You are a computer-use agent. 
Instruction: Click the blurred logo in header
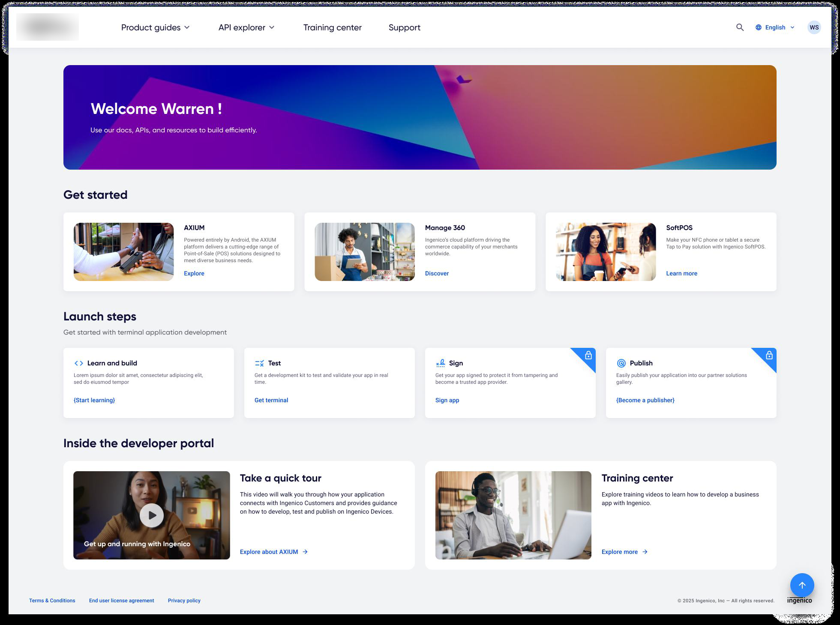48,27
